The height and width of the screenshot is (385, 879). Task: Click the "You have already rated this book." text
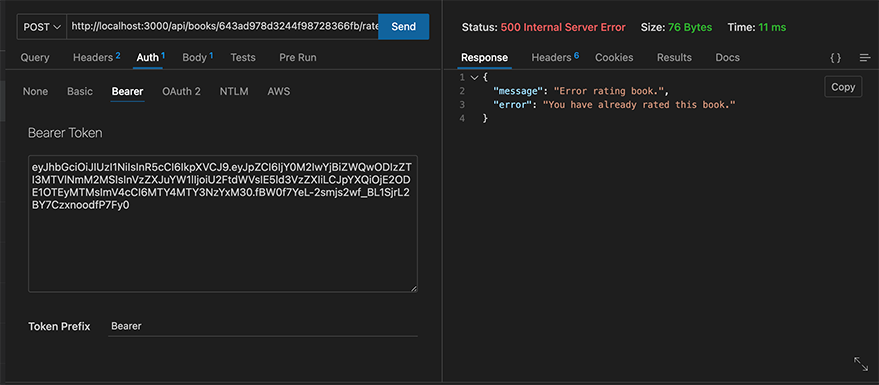(x=639, y=104)
